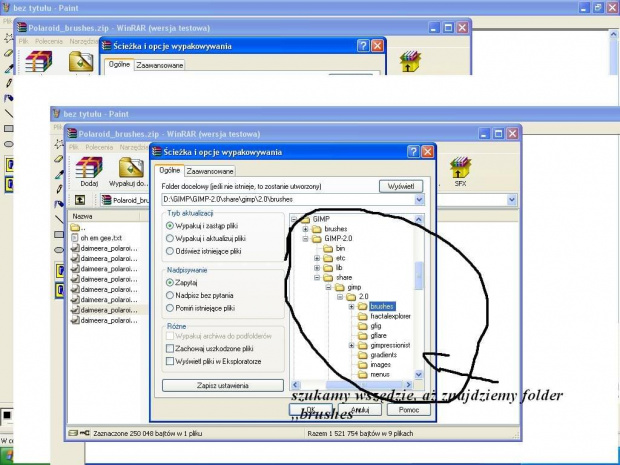The image size is (620, 465).
Task: Switch to Zaawansowane tab in main dialog
Action: 210,171
